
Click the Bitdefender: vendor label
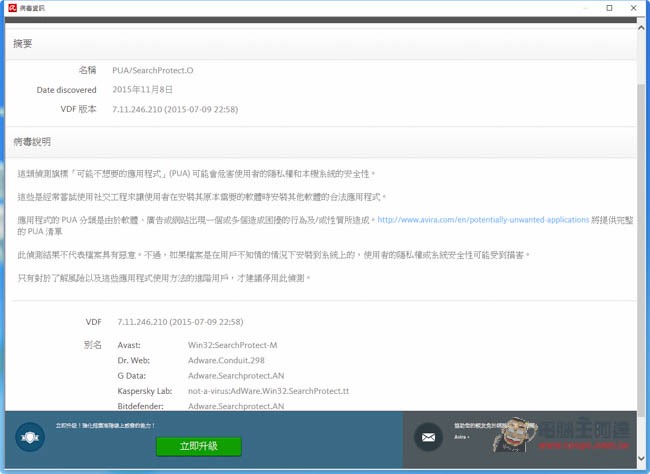141,406
